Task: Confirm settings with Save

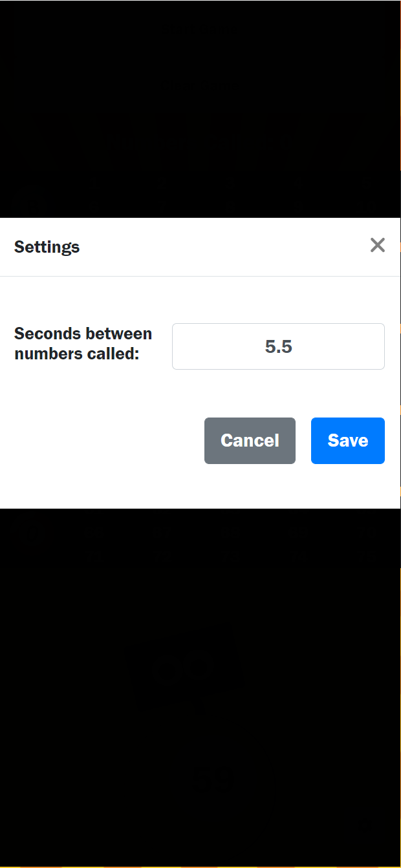Action: tap(347, 441)
